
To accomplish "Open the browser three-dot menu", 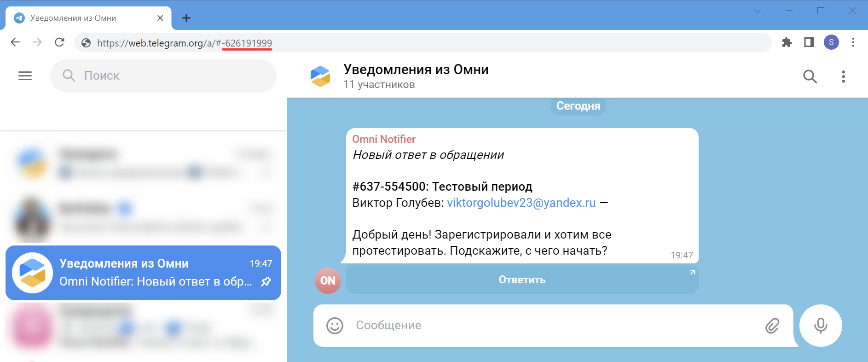I will coord(853,42).
